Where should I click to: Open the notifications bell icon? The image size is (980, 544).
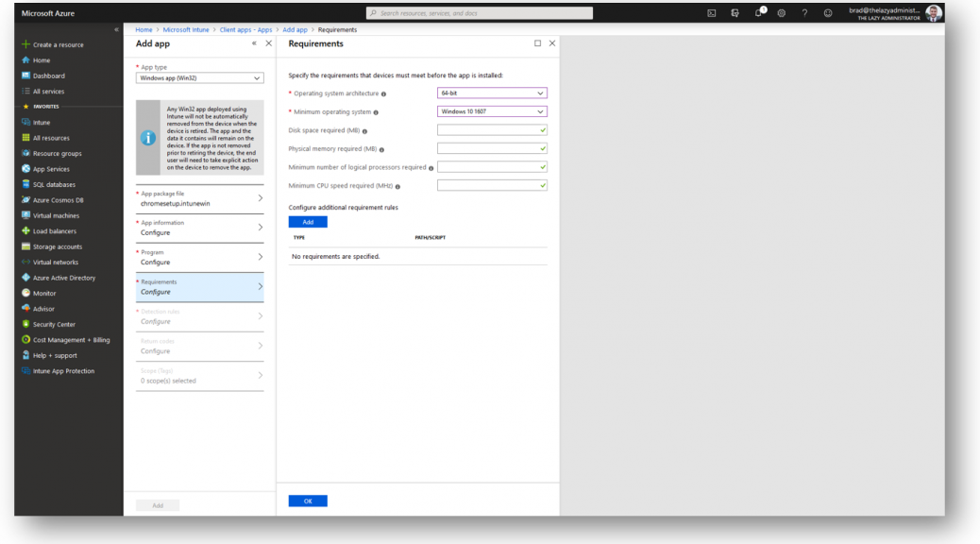click(759, 12)
